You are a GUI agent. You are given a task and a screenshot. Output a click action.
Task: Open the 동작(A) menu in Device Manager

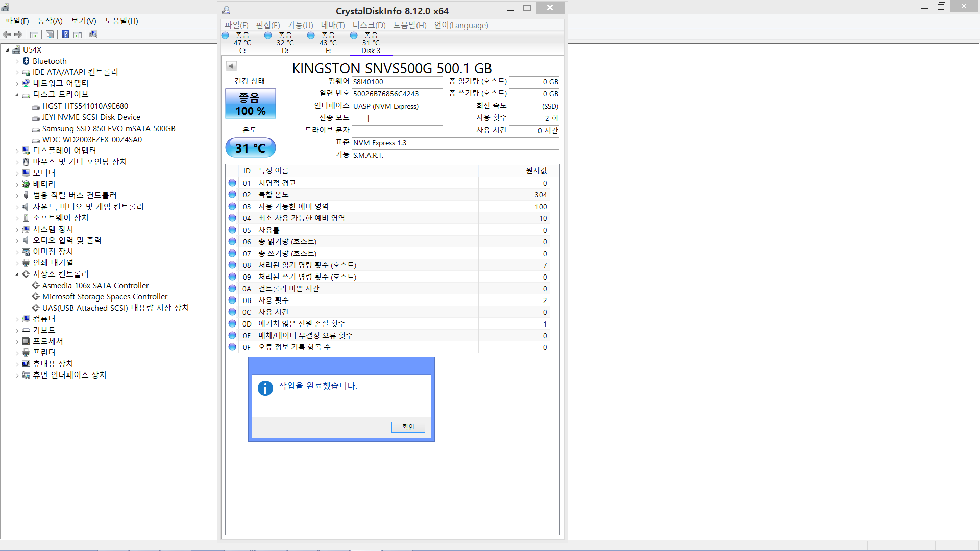coord(50,21)
